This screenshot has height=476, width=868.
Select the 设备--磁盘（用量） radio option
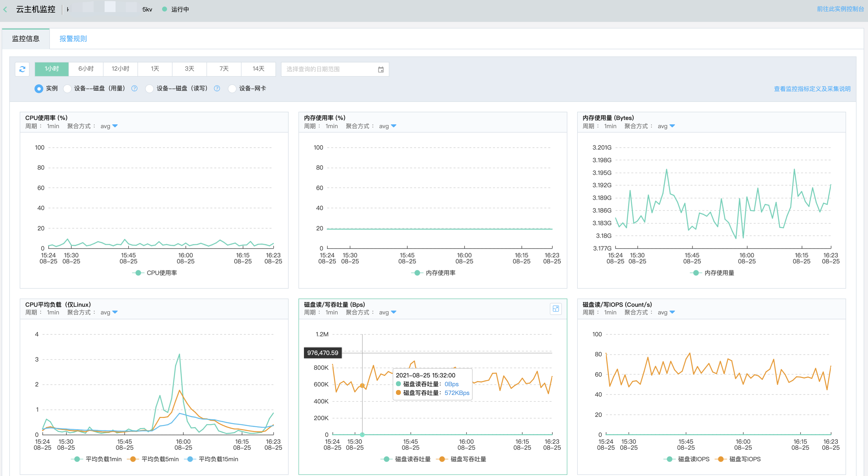pos(67,89)
